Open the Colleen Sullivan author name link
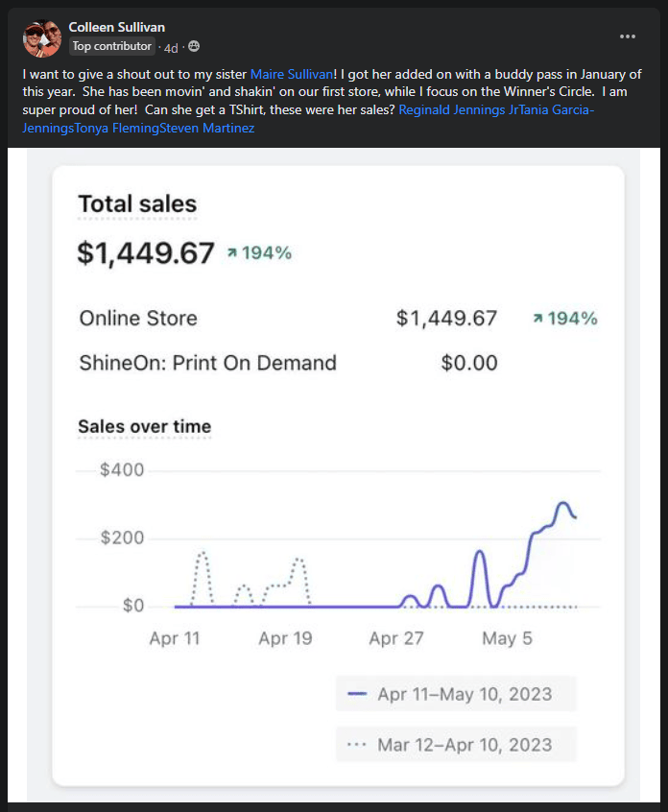This screenshot has height=812, width=668. tap(116, 27)
